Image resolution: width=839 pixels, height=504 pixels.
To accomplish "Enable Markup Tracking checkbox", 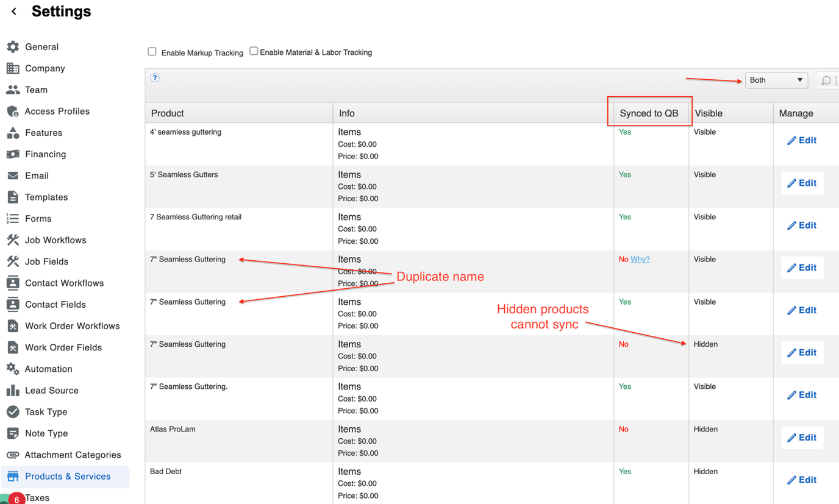I will (x=152, y=52).
